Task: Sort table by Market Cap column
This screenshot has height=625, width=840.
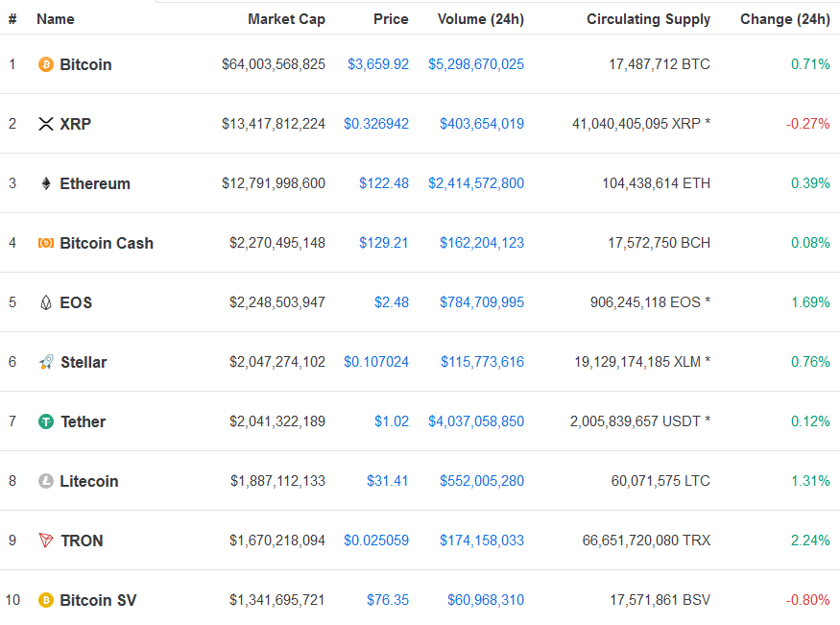Action: coord(286,19)
